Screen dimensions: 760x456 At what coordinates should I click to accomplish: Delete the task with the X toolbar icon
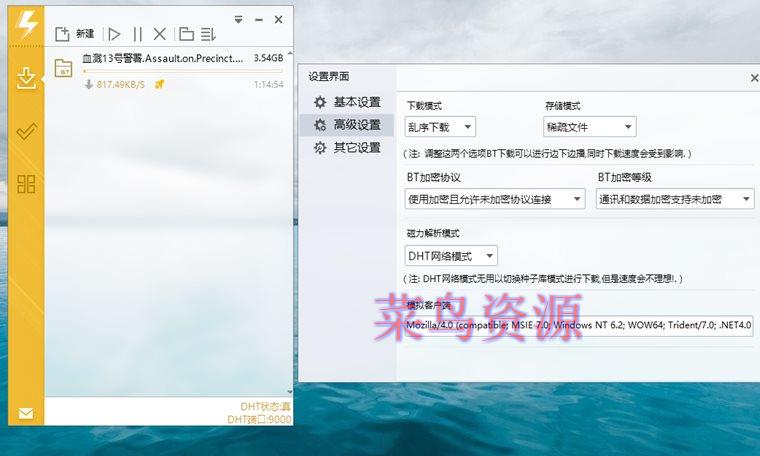point(159,34)
